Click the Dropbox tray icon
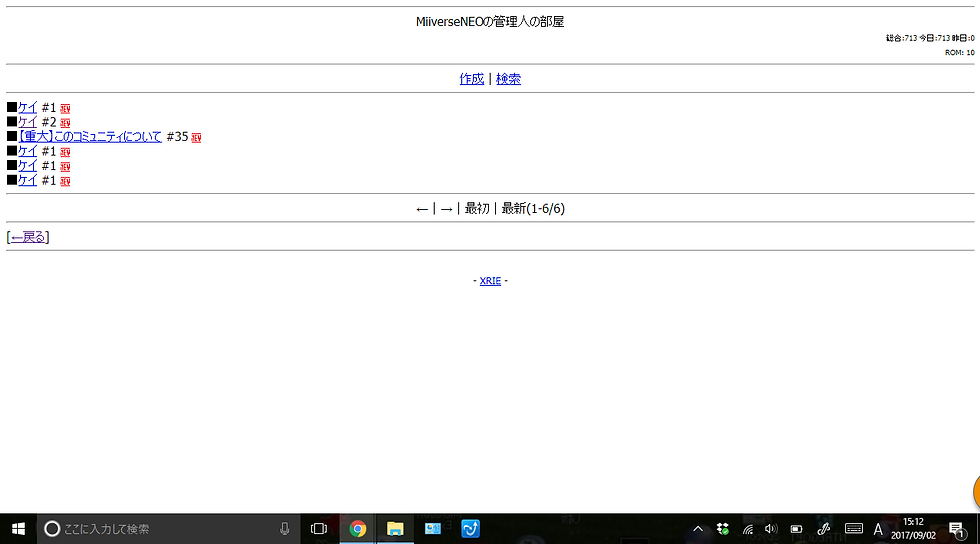This screenshot has width=980, height=544. [722, 529]
